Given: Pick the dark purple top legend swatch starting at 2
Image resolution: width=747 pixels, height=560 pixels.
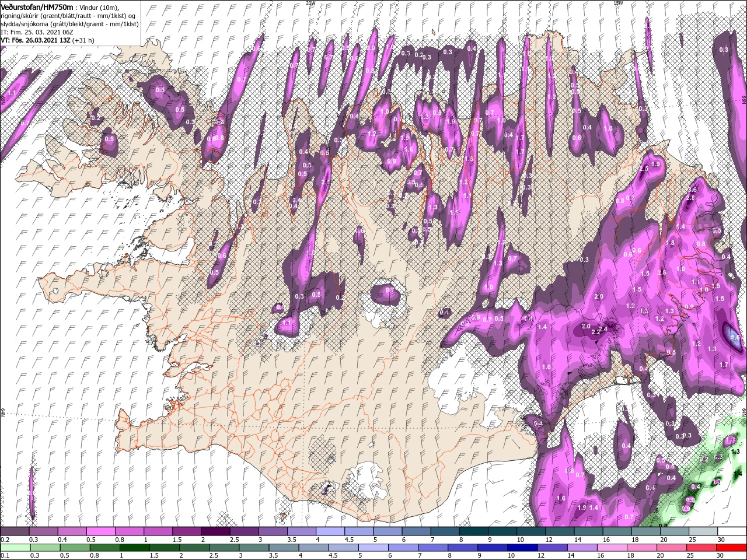Looking at the screenshot, I should click(x=216, y=531).
